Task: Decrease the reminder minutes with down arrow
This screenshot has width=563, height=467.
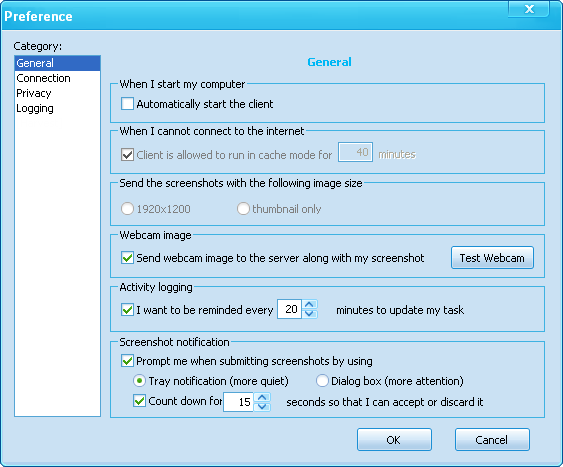Action: 310,314
